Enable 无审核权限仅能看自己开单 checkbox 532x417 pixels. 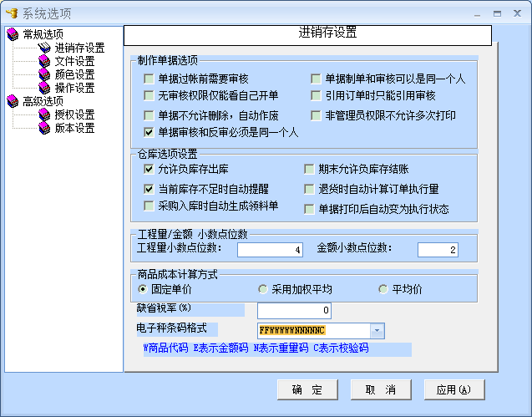[149, 95]
